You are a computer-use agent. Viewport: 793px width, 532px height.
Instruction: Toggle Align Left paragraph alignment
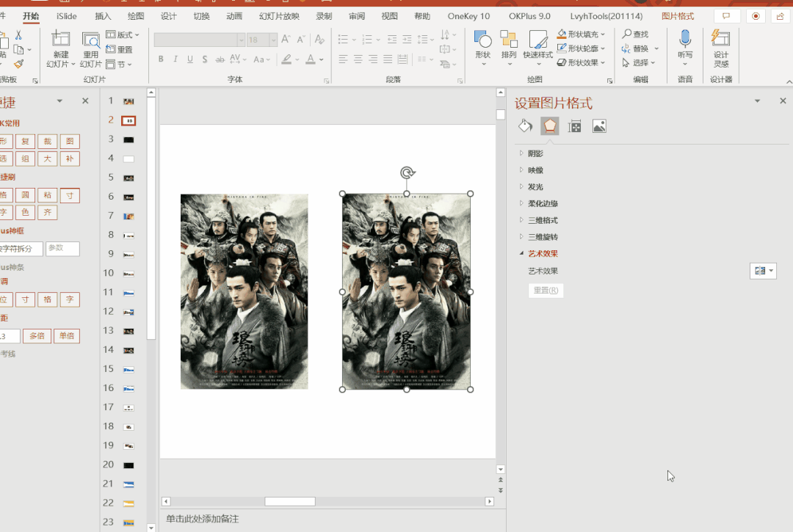343,59
